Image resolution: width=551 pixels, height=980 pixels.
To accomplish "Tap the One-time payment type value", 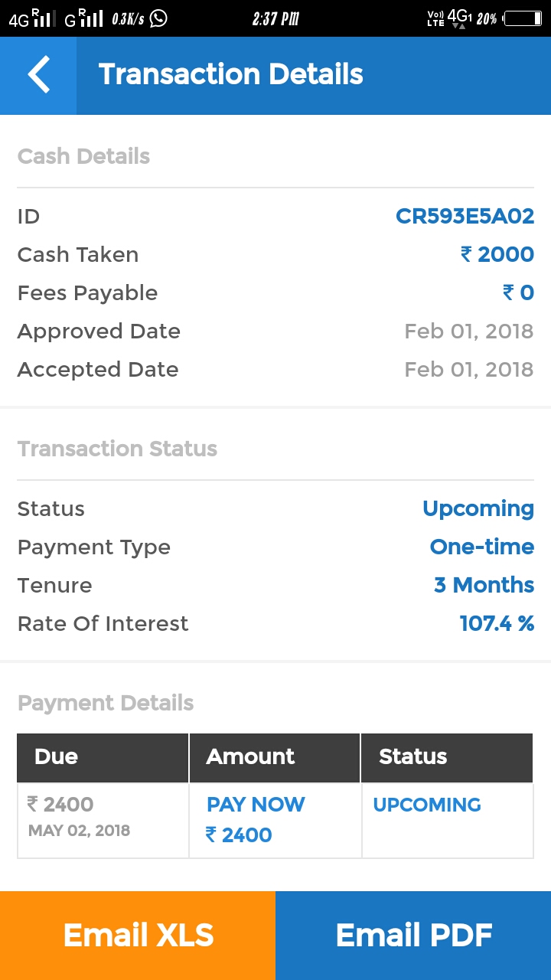I will [481, 547].
